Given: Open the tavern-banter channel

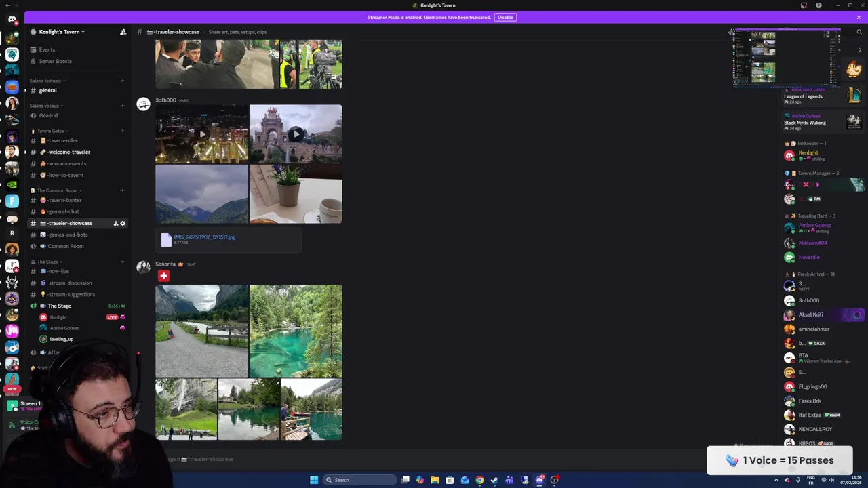Looking at the screenshot, I should [x=64, y=200].
